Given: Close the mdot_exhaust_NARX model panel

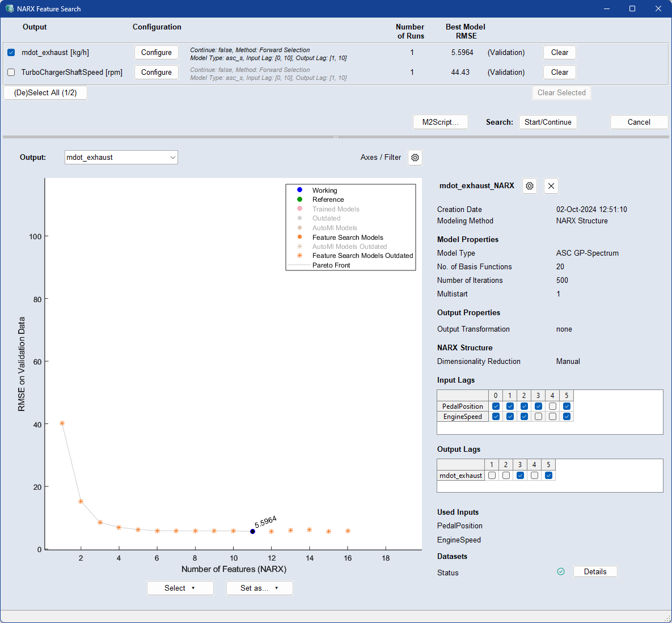Looking at the screenshot, I should coord(551,186).
